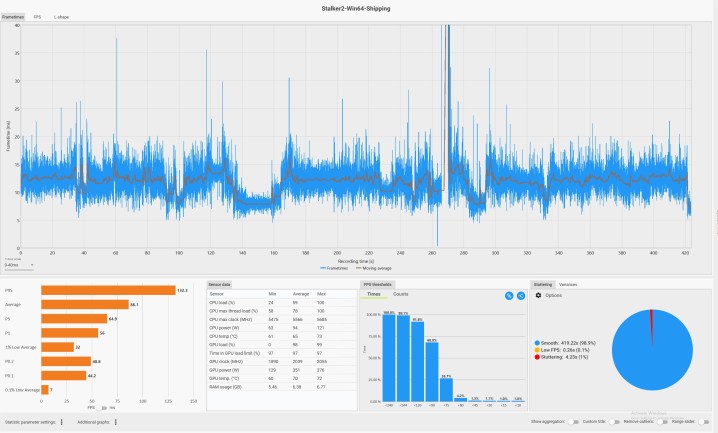Open the Variances tab
718x433 pixels.
(568, 285)
